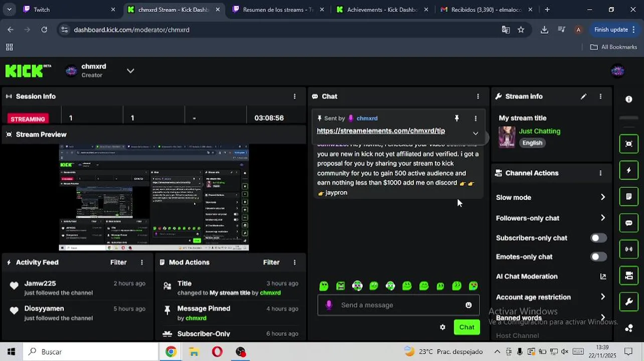The height and width of the screenshot is (361, 644).
Task: Open the Chrome tab list dropdown
Action: coord(9,10)
